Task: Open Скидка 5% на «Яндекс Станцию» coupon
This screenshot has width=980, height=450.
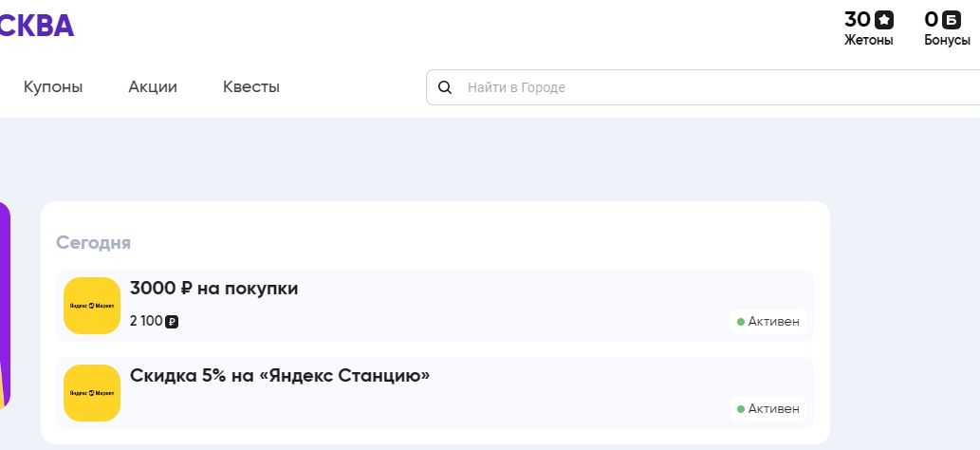Action: tap(435, 393)
